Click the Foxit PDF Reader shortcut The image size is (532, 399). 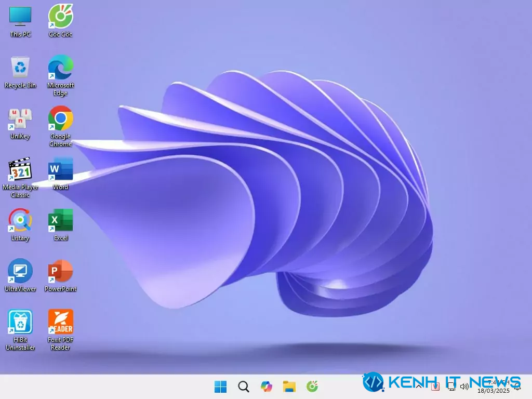point(60,330)
